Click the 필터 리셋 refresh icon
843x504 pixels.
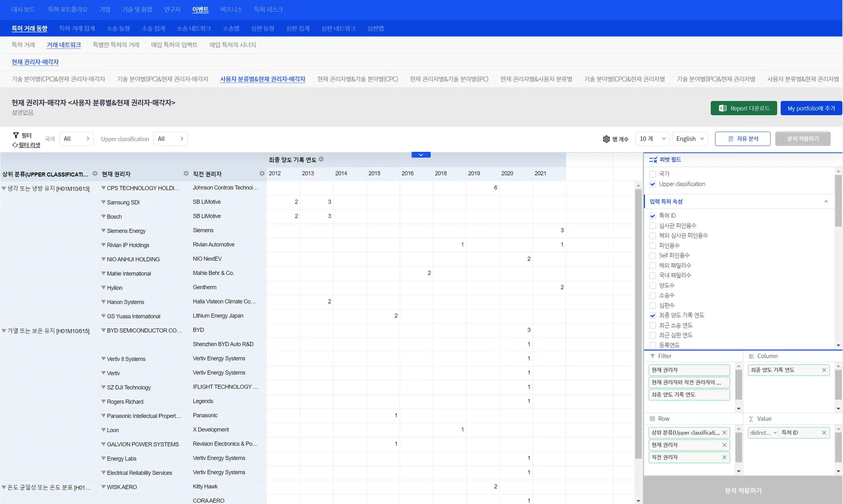(x=15, y=145)
